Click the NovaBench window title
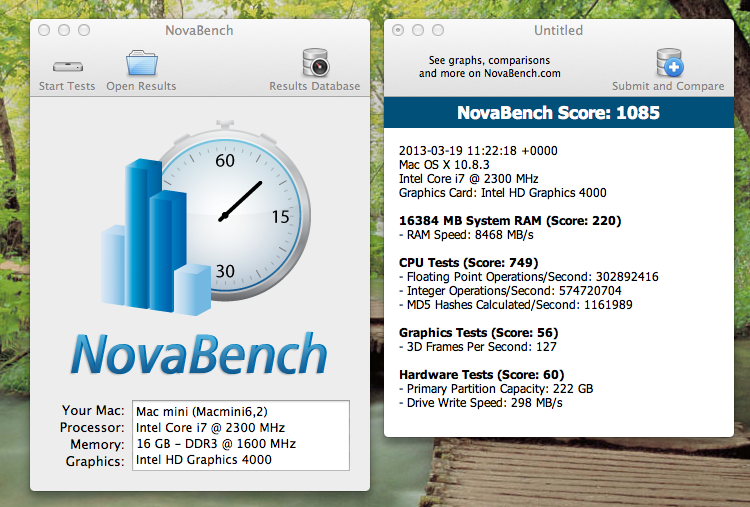The width and height of the screenshot is (750, 507). [x=199, y=31]
